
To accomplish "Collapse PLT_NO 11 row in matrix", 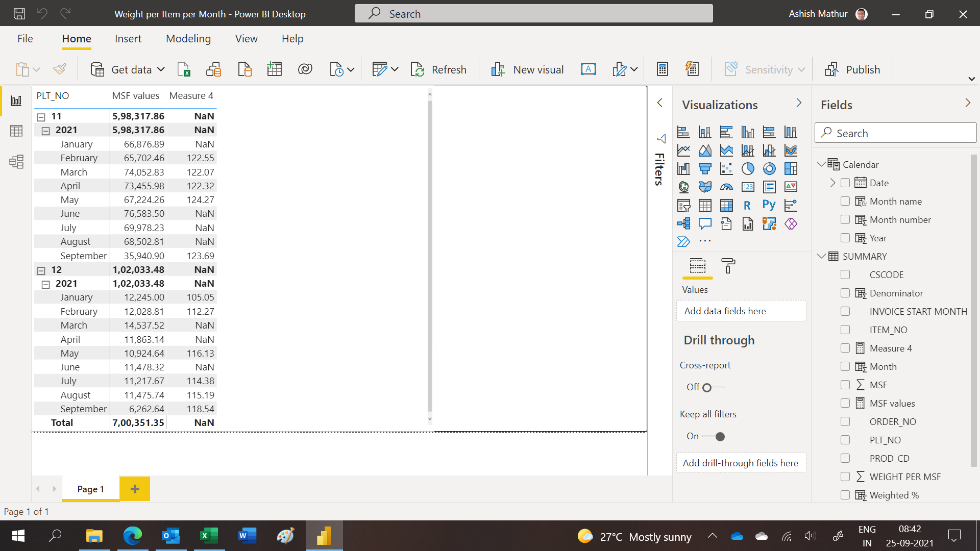I will pos(41,117).
